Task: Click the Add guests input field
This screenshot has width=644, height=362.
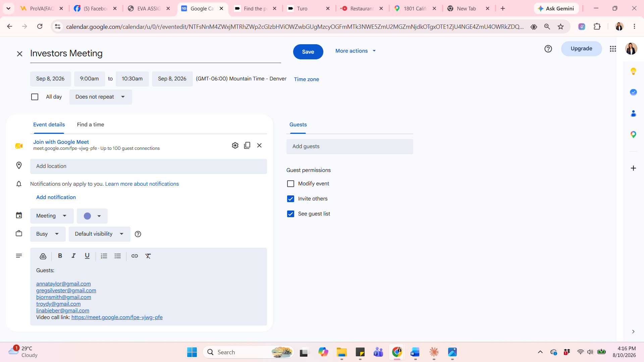Action: [350, 146]
